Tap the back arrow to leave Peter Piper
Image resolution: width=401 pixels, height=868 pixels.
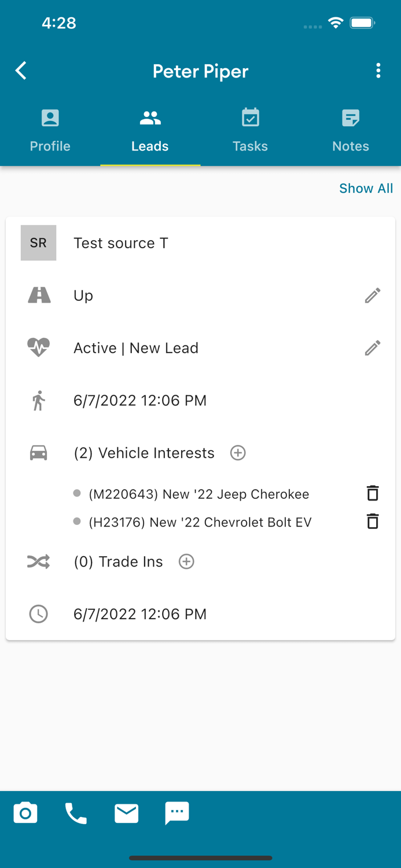(20, 70)
